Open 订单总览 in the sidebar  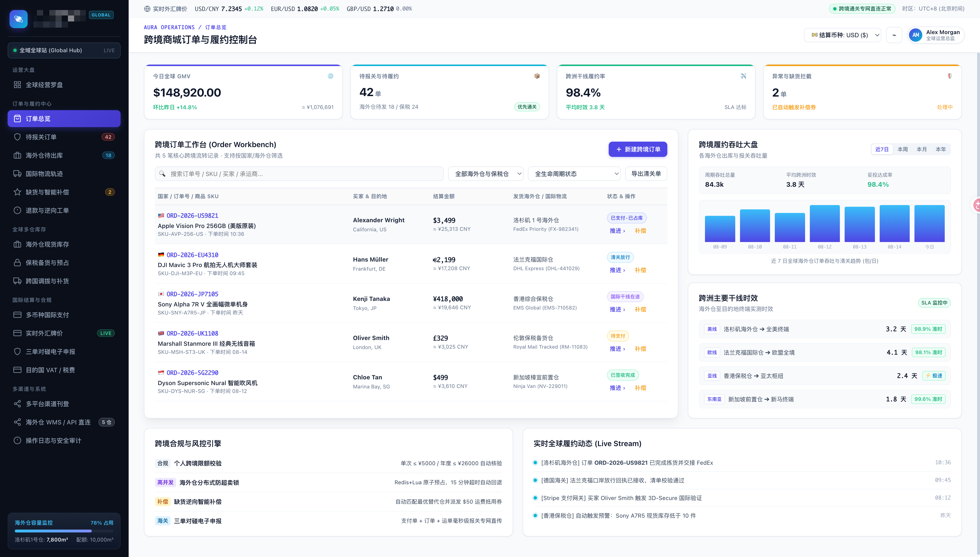(x=64, y=119)
